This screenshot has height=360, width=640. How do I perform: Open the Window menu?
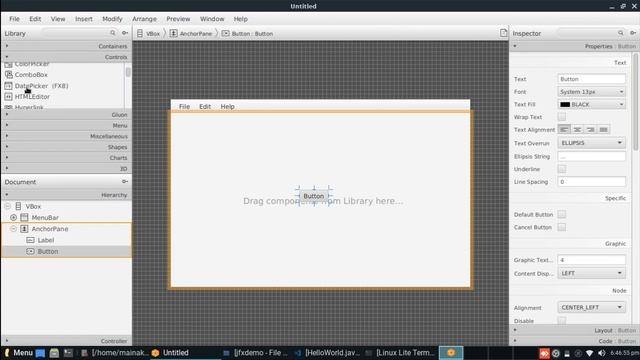212,19
